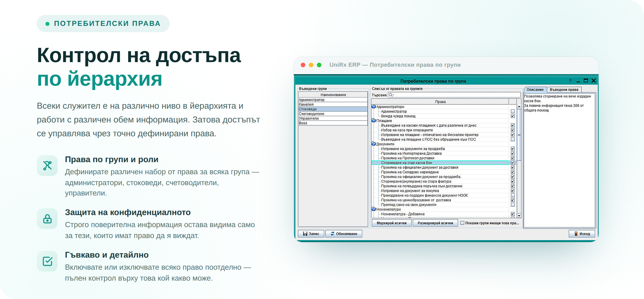This screenshot has height=299, width=644.
Task: Select the Администратор group row
Action: click(x=333, y=100)
